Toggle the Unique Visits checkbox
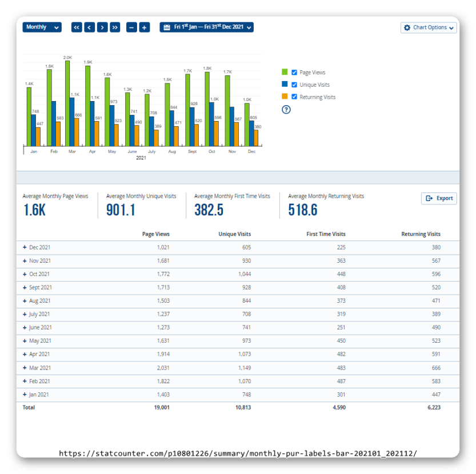This screenshot has width=476, height=474. click(x=294, y=85)
